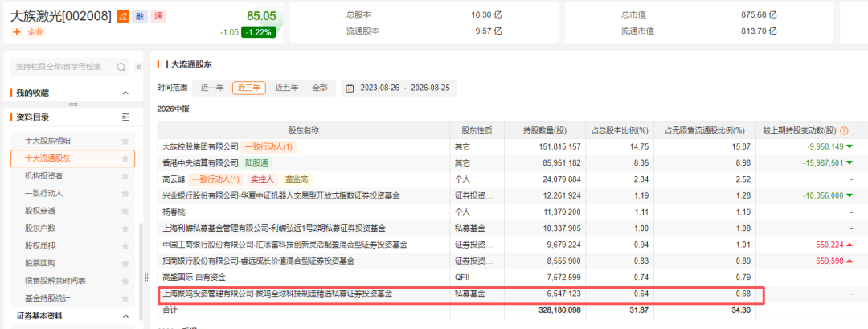Click the 持股数量(股) column header
The width and height of the screenshot is (868, 329).
(545, 130)
